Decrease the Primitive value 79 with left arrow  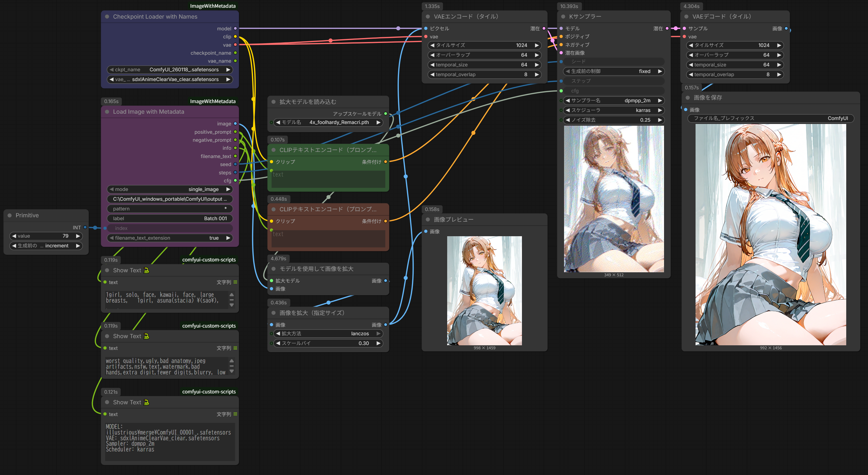[x=14, y=236]
